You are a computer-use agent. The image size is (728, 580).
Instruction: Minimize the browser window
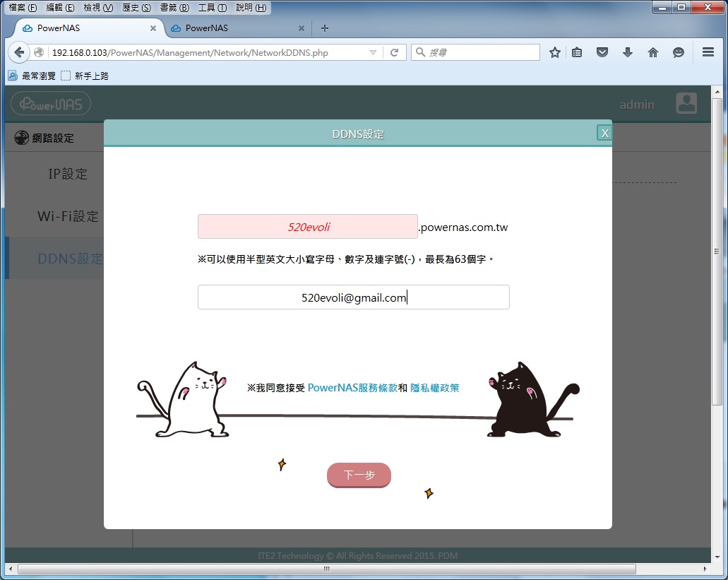[662, 8]
